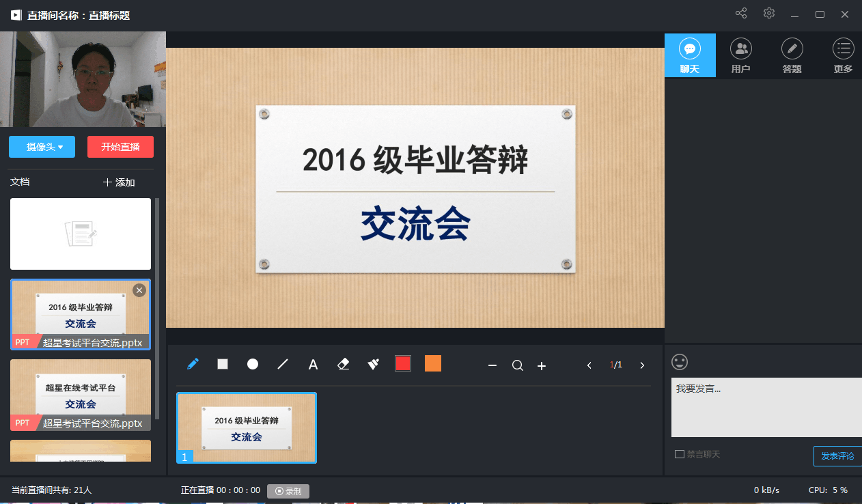Click the 开始直播 start streaming button

(x=120, y=146)
